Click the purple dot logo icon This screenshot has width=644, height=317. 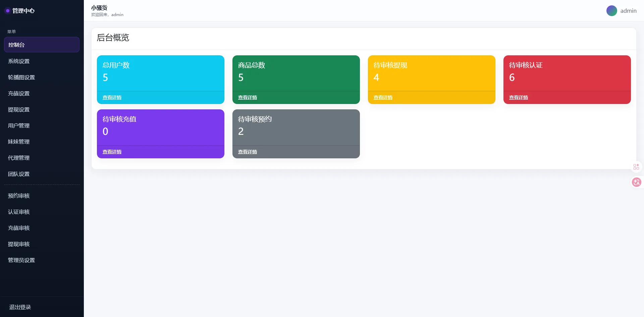click(x=7, y=11)
